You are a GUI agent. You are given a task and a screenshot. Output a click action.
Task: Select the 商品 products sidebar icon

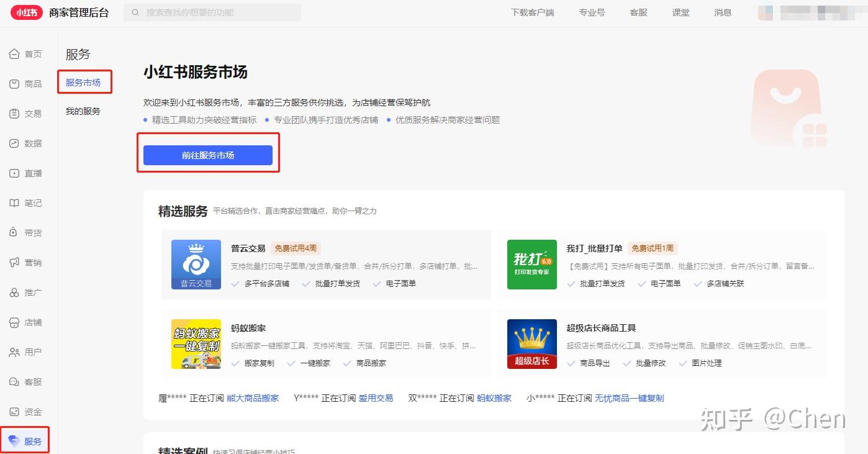coord(25,83)
